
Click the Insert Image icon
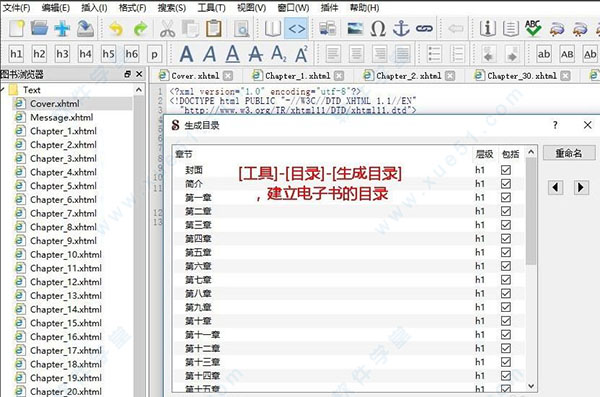click(x=355, y=29)
